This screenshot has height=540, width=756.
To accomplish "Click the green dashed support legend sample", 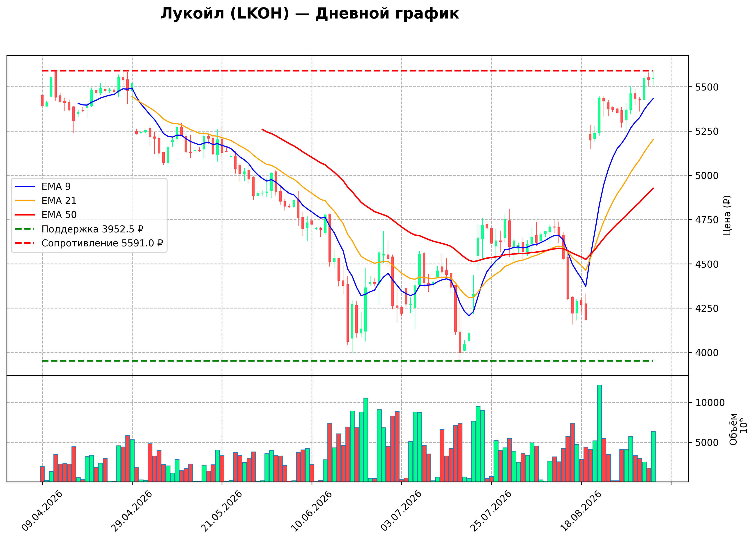I will point(25,229).
